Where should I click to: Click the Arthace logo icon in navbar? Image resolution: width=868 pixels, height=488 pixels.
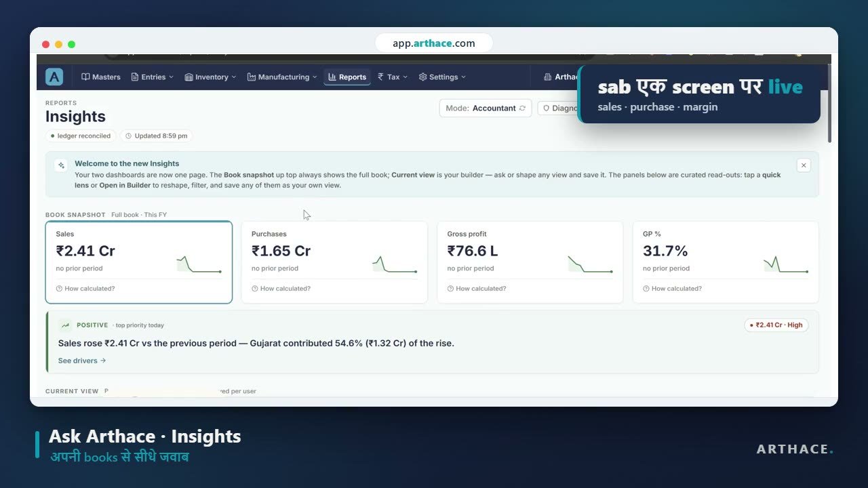(x=54, y=77)
